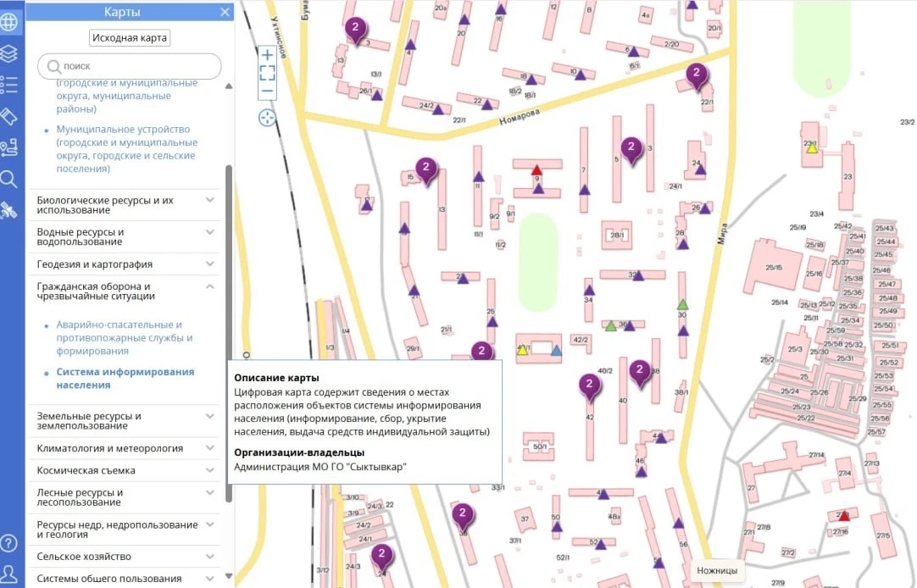Click the dashed-frame full extent map control
Image resolution: width=917 pixels, height=588 pixels.
pyautogui.click(x=267, y=73)
